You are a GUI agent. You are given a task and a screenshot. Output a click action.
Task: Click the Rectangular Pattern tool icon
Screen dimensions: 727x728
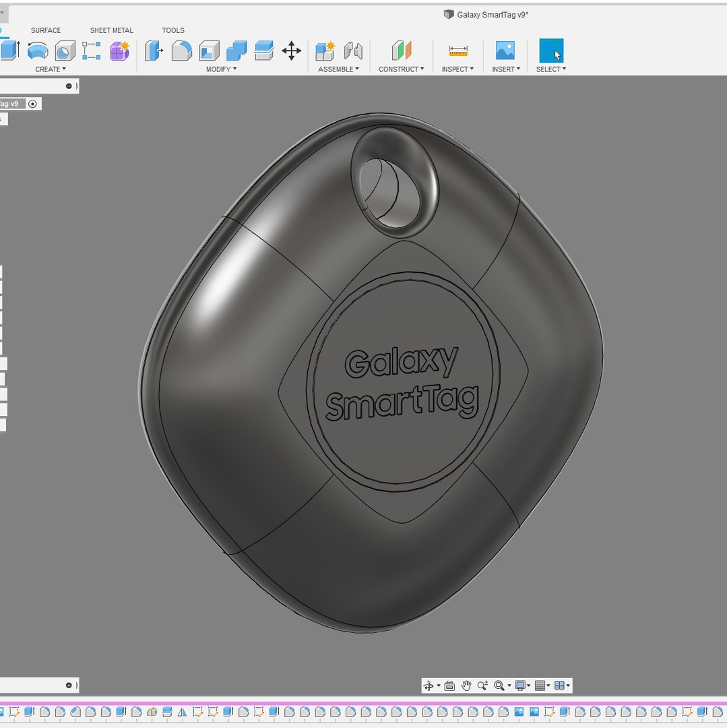[x=92, y=51]
